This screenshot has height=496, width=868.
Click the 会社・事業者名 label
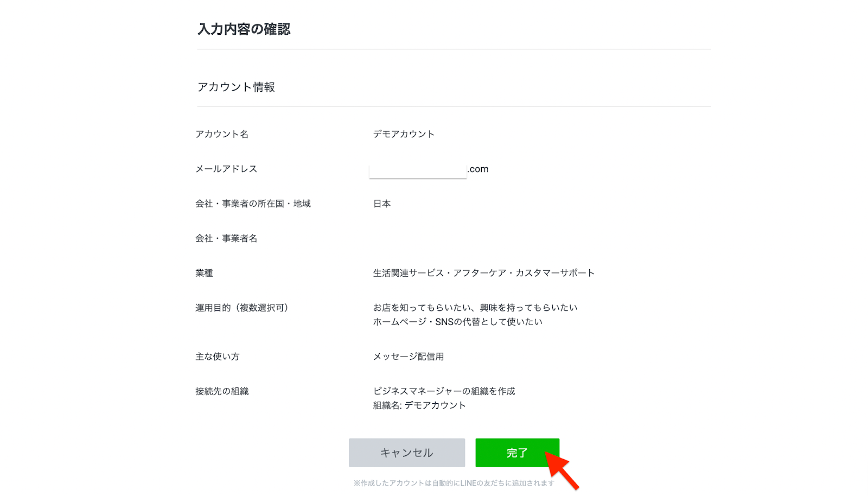click(226, 238)
